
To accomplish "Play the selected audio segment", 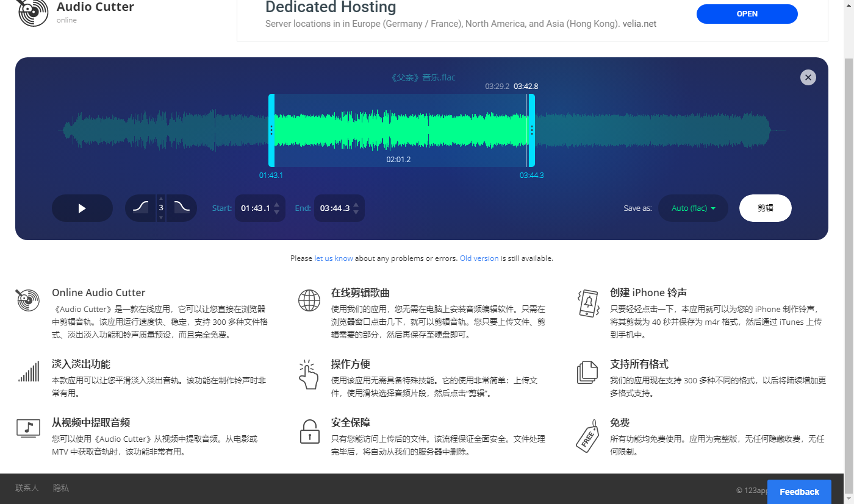I will (82, 208).
